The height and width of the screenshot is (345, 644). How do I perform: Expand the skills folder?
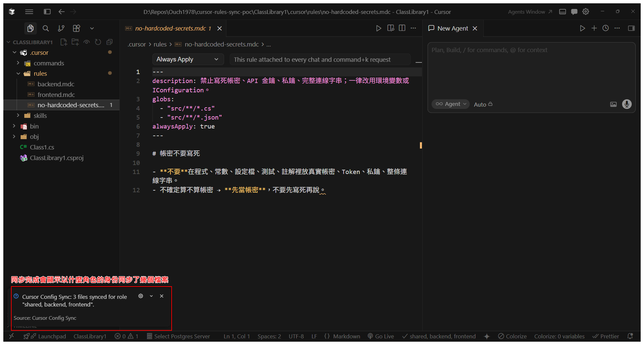pos(40,116)
